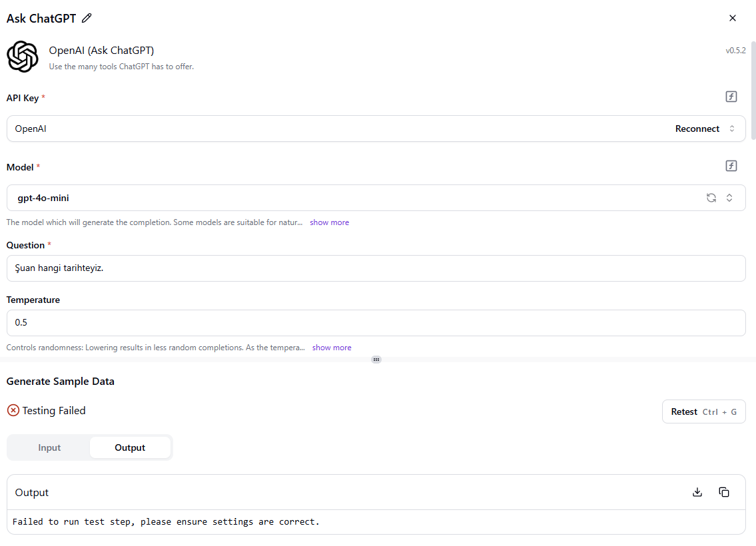Click the Output panel header label
Image resolution: width=756 pixels, height=546 pixels.
(x=32, y=493)
